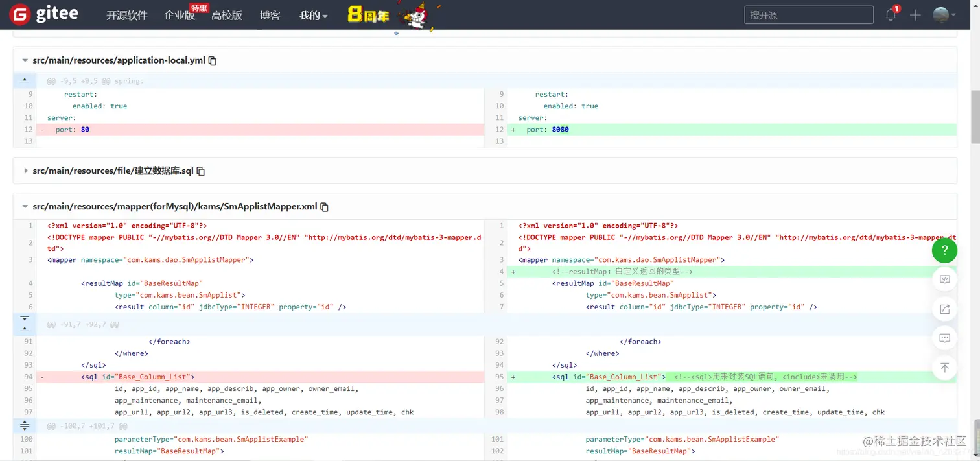Open the feedback chat floating icon
Screen dimensions: 980x461
(944, 338)
